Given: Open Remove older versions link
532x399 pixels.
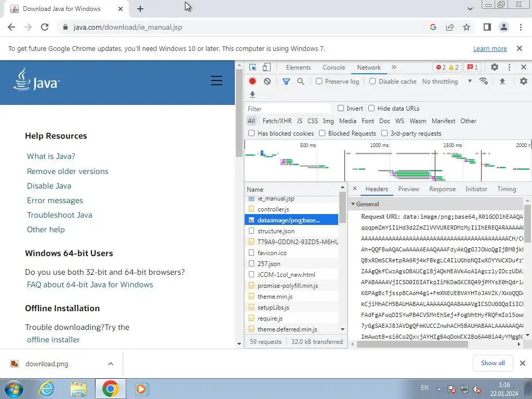Looking at the screenshot, I should click(68, 171).
